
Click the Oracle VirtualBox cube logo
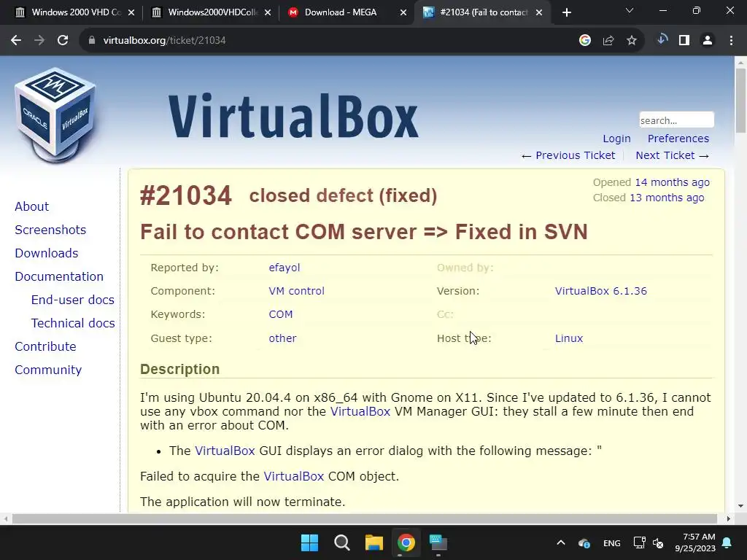click(x=55, y=115)
